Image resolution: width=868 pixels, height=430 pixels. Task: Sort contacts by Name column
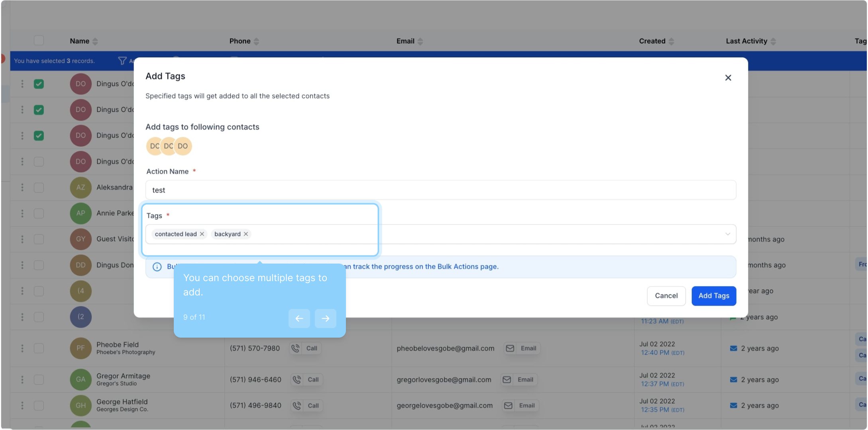[x=95, y=41]
